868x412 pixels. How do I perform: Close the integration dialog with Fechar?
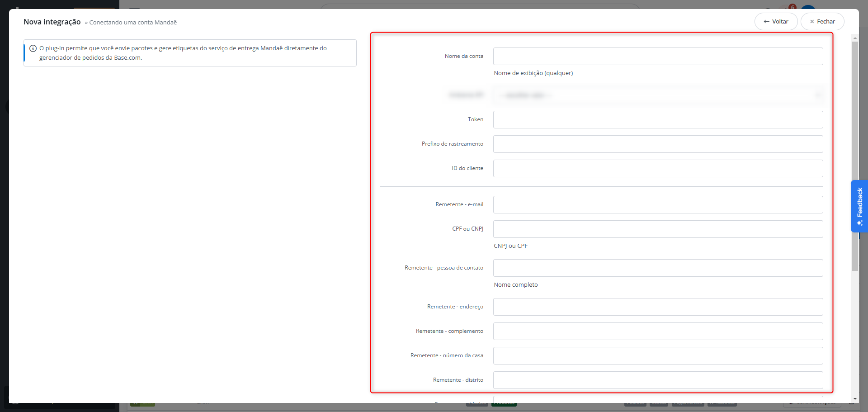point(822,21)
